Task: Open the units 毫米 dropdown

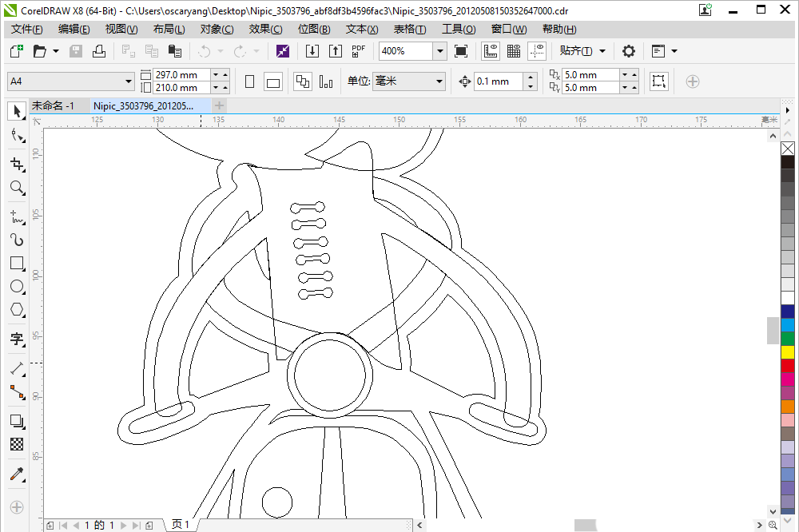Action: click(x=439, y=81)
